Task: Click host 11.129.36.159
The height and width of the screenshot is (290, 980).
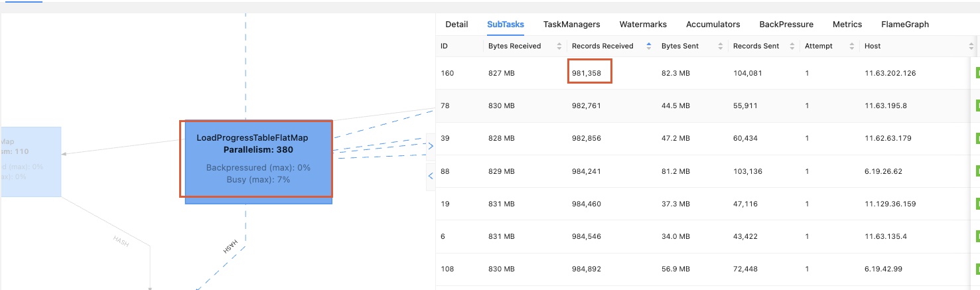Action: coord(890,204)
